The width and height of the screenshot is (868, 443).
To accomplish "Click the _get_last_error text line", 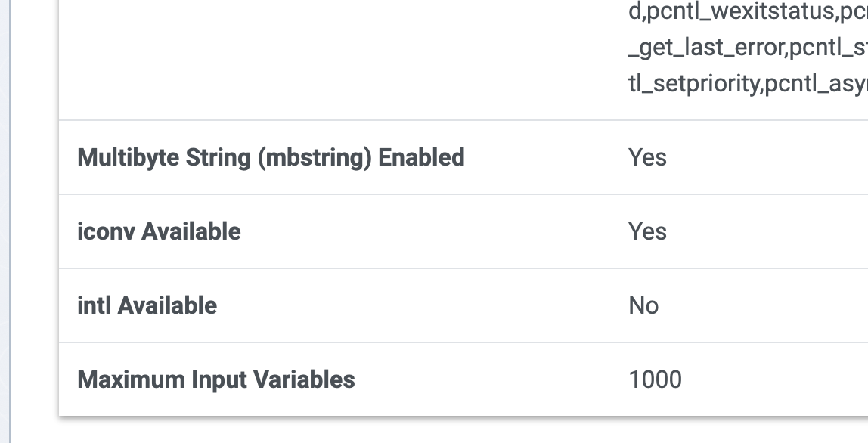I will coord(748,48).
